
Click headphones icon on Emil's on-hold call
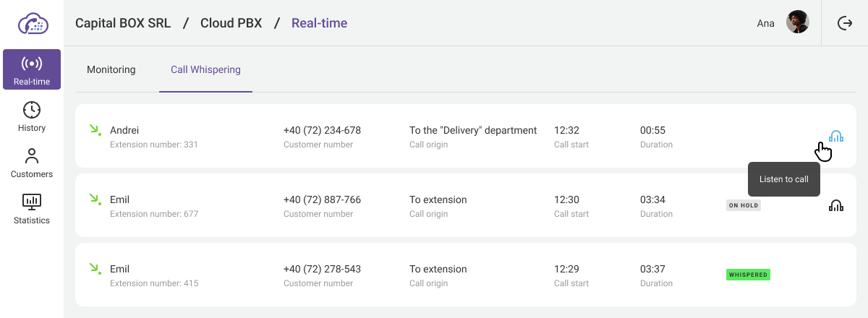(836, 205)
